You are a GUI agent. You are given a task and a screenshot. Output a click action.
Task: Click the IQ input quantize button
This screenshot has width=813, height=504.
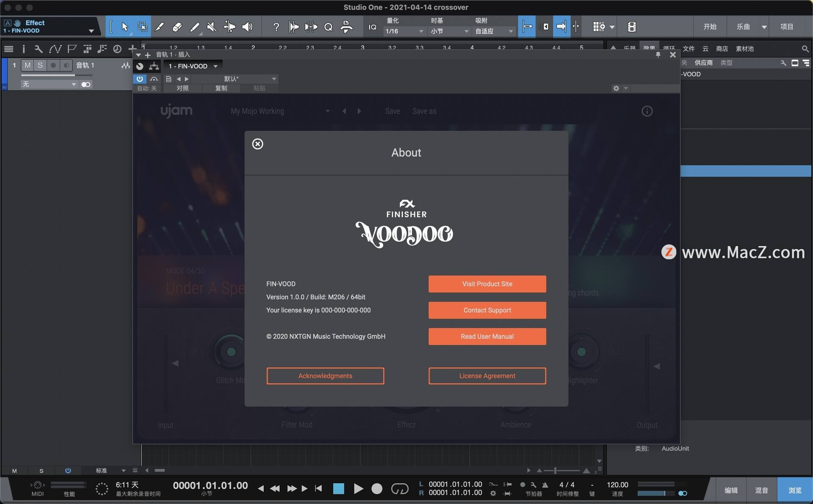372,27
